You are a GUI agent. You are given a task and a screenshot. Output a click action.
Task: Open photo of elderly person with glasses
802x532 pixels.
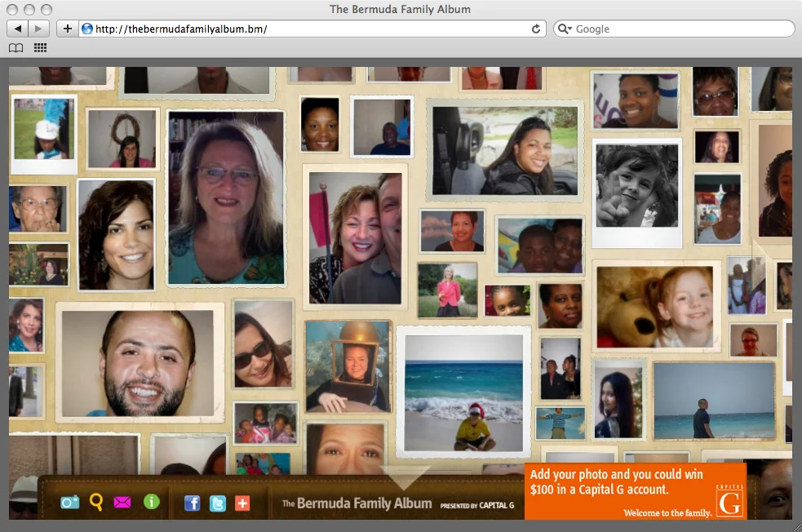(x=38, y=209)
